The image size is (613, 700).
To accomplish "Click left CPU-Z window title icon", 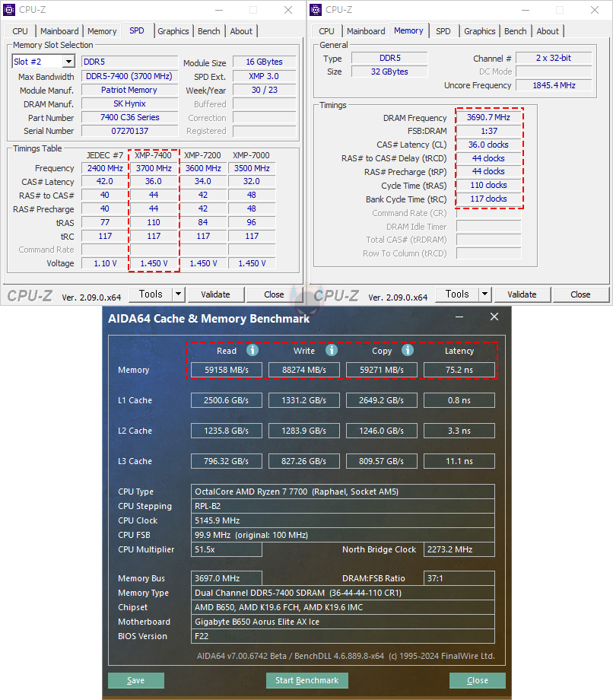I will 9,10.
